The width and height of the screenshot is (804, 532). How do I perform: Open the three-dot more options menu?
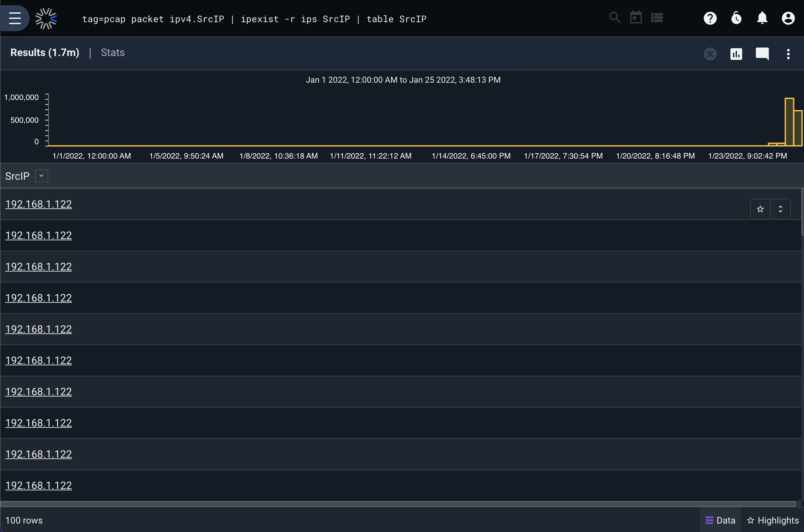[x=788, y=54]
